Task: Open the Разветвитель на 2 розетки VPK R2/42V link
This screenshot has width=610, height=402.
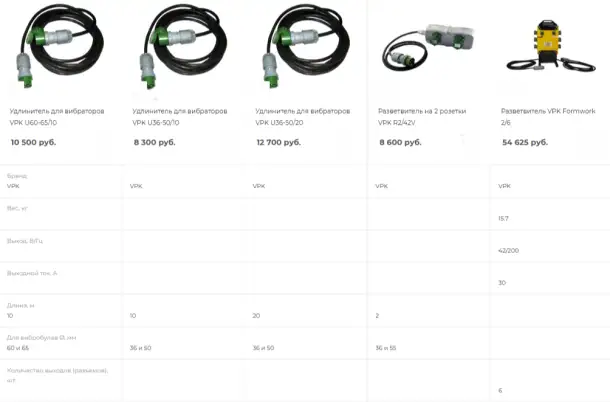Action: coord(422,117)
